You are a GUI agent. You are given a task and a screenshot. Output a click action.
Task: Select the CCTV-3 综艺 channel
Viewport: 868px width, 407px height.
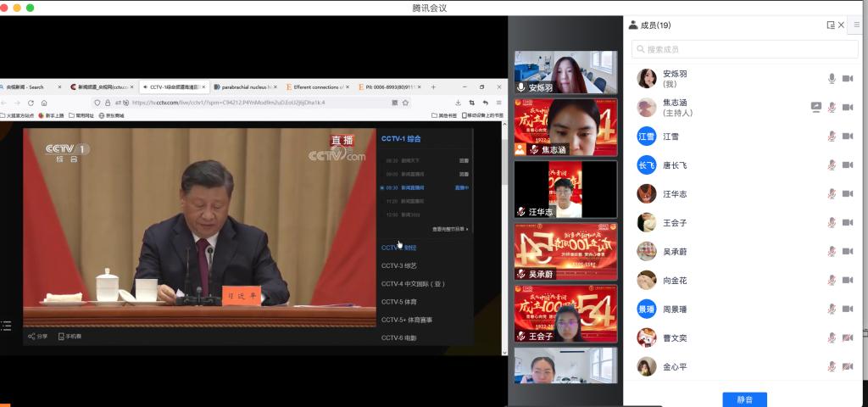click(398, 265)
